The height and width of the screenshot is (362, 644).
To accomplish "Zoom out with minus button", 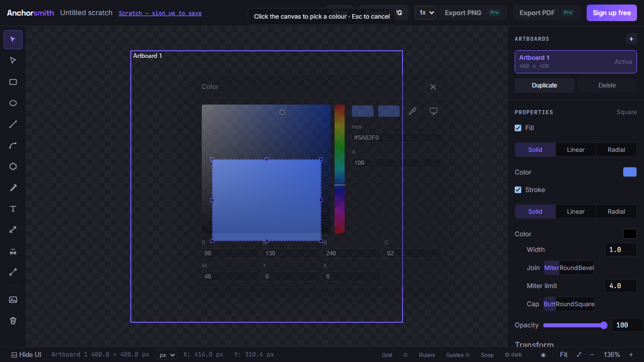I will pyautogui.click(x=592, y=354).
